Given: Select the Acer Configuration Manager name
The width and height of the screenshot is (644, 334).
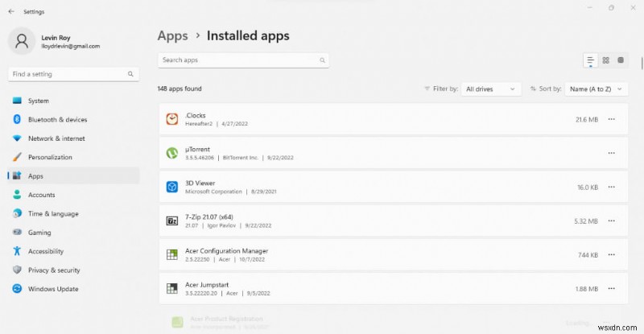Looking at the screenshot, I should click(x=226, y=250).
